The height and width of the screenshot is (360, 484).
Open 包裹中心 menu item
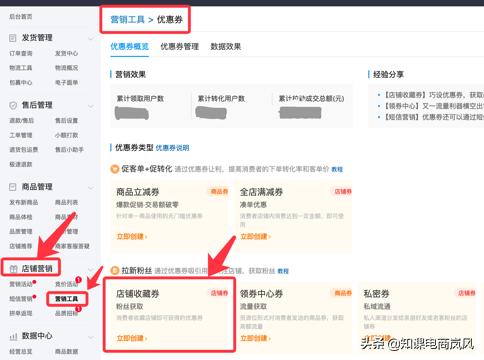(x=21, y=83)
